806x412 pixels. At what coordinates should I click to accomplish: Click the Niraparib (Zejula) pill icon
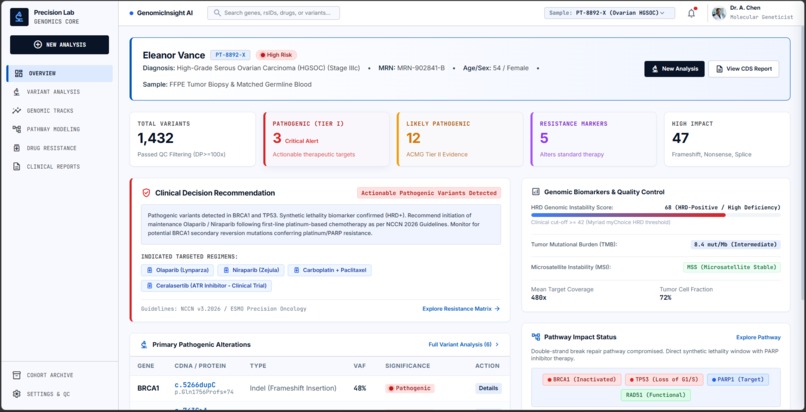coord(226,270)
